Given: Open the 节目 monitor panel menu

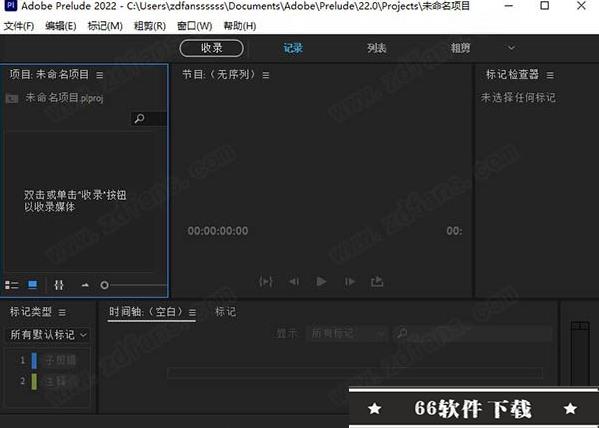Looking at the screenshot, I should pos(266,75).
